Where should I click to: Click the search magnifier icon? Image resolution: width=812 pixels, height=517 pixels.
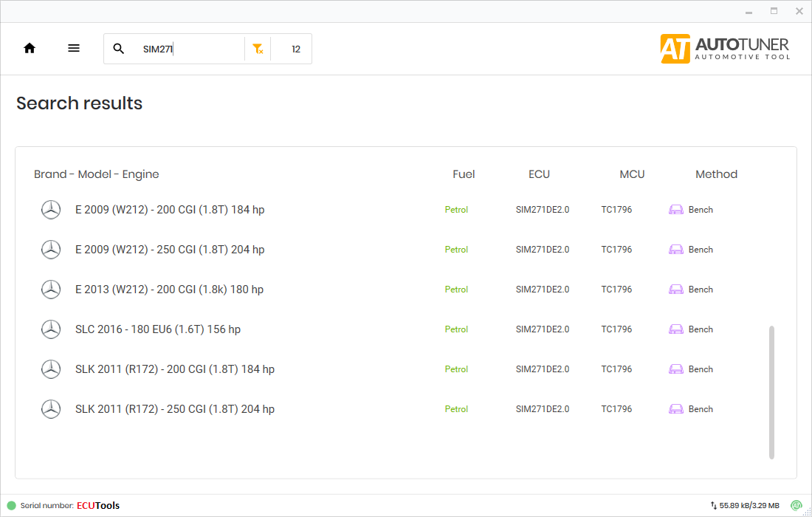[119, 49]
